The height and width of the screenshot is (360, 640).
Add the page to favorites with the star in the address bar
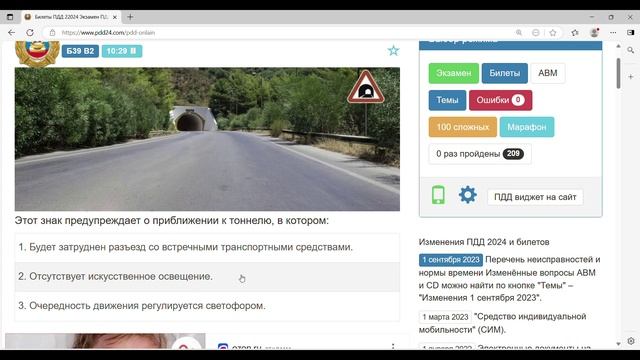point(553,33)
